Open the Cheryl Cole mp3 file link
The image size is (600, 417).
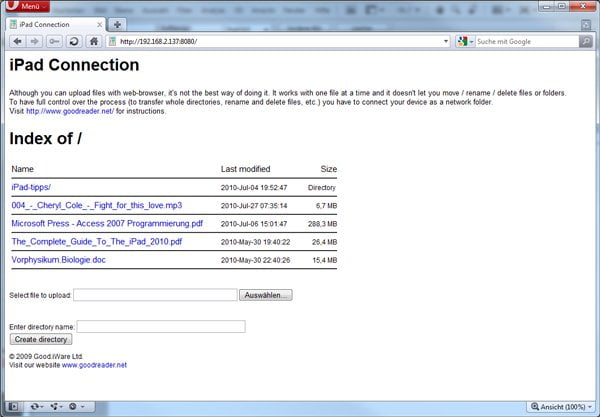click(x=96, y=205)
